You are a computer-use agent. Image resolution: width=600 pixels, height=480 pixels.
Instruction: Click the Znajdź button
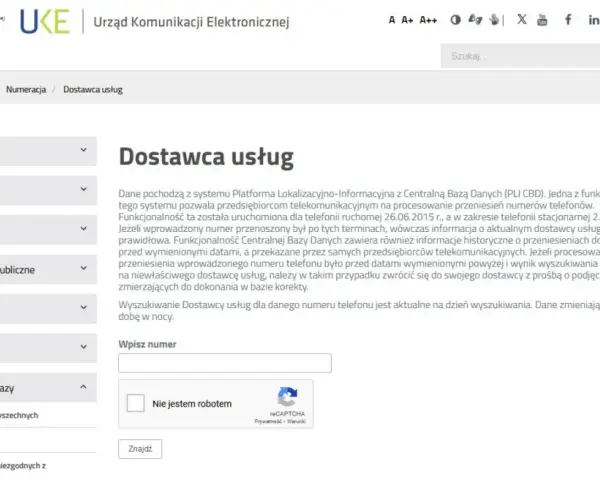coord(140,449)
